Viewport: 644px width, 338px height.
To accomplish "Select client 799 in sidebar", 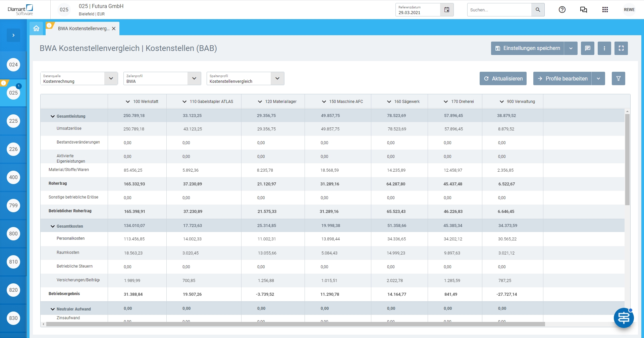I will [x=13, y=206].
